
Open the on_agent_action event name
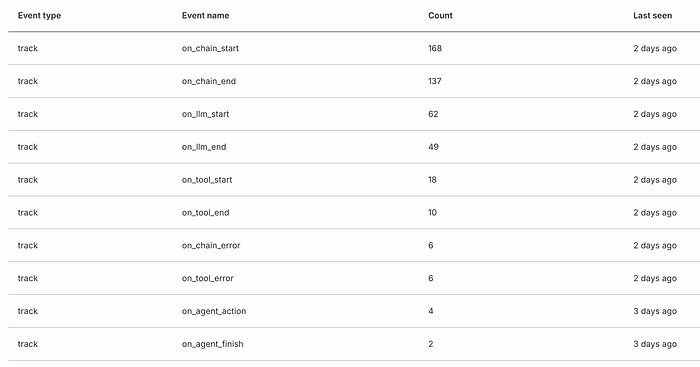(x=214, y=311)
